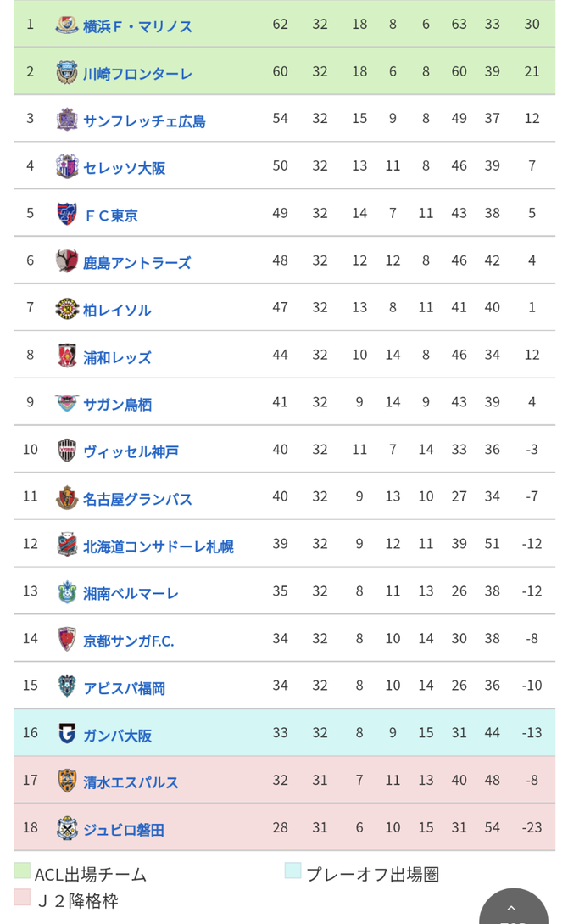Viewport: 568px width, 924px height.
Task: Click the Urawa Reds club crest
Action: [67, 356]
